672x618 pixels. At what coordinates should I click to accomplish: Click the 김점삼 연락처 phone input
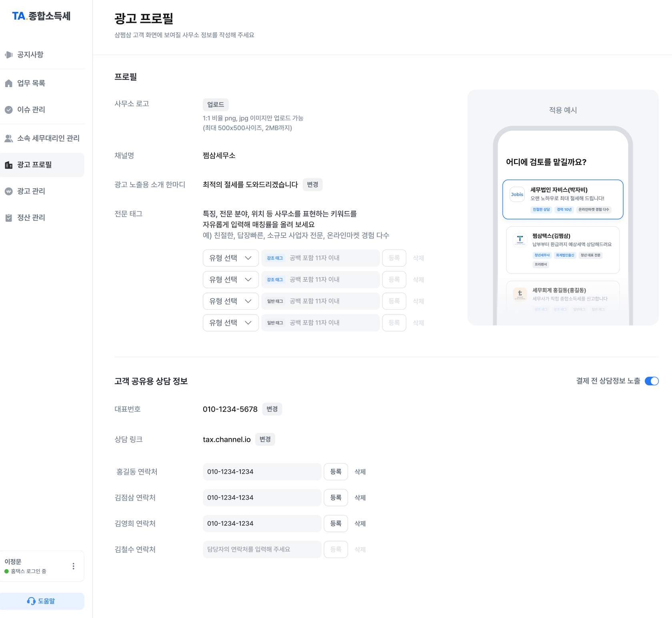click(262, 498)
